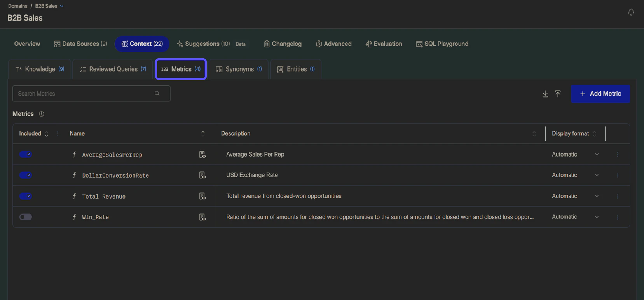The width and height of the screenshot is (644, 300).
Task: Open the Win_Rate definition icon
Action: [202, 217]
